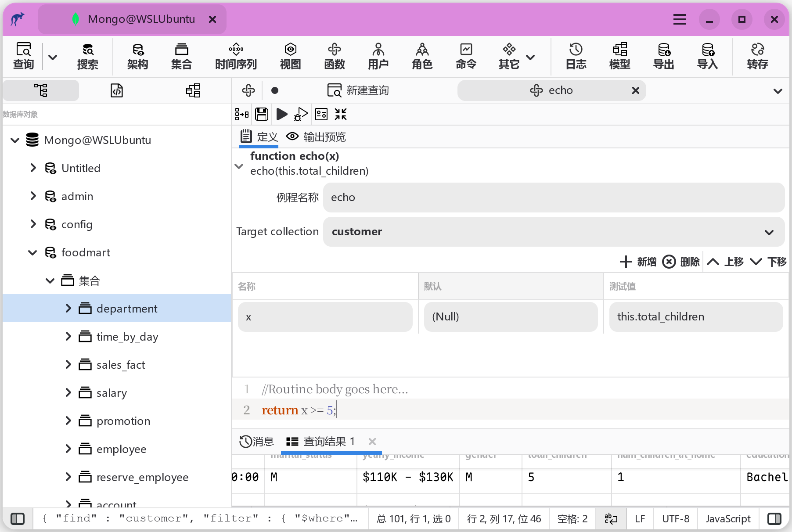Toggle word wrap in the status bar
This screenshot has height=532, width=792.
611,518
